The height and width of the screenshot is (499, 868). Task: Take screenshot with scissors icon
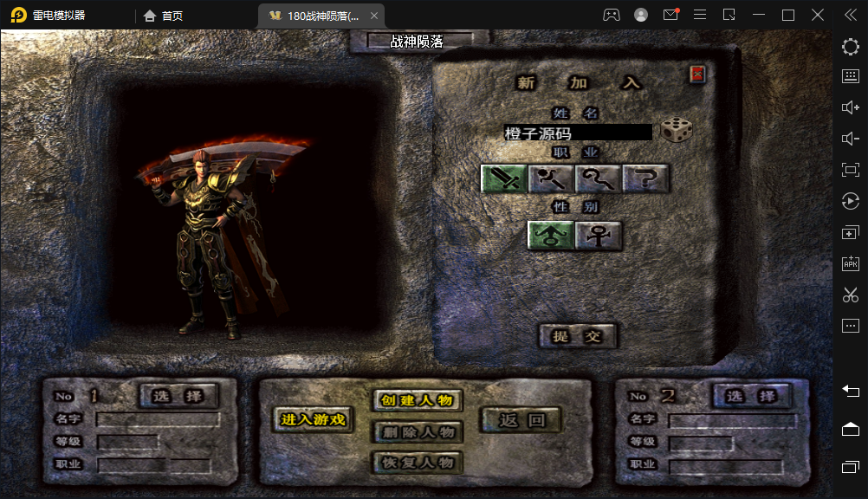(851, 295)
